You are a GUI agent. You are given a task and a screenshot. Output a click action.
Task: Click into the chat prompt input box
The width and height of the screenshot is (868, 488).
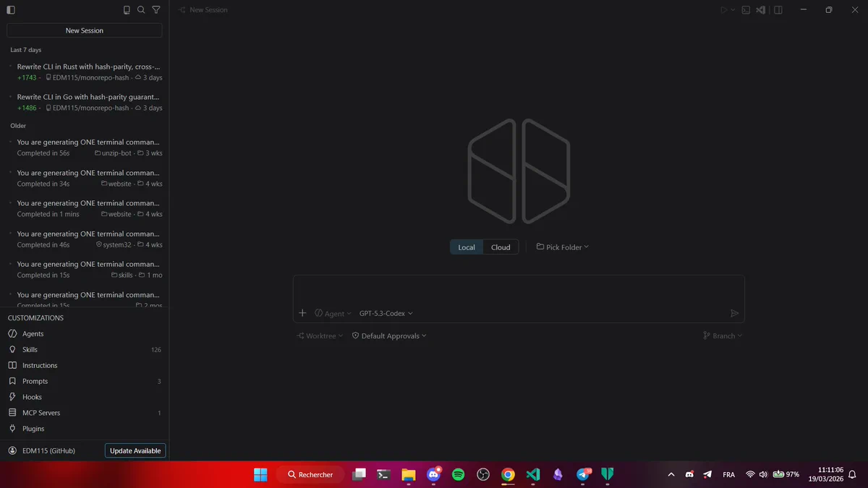(519, 290)
